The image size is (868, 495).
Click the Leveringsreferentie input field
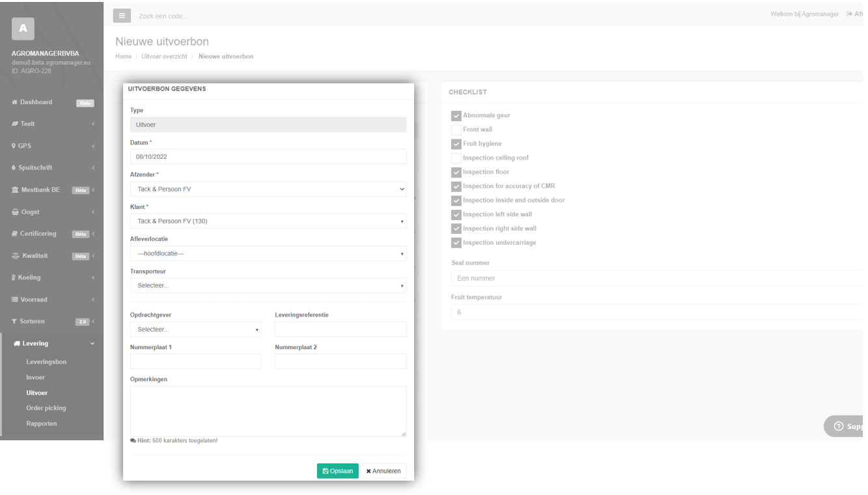tap(341, 329)
